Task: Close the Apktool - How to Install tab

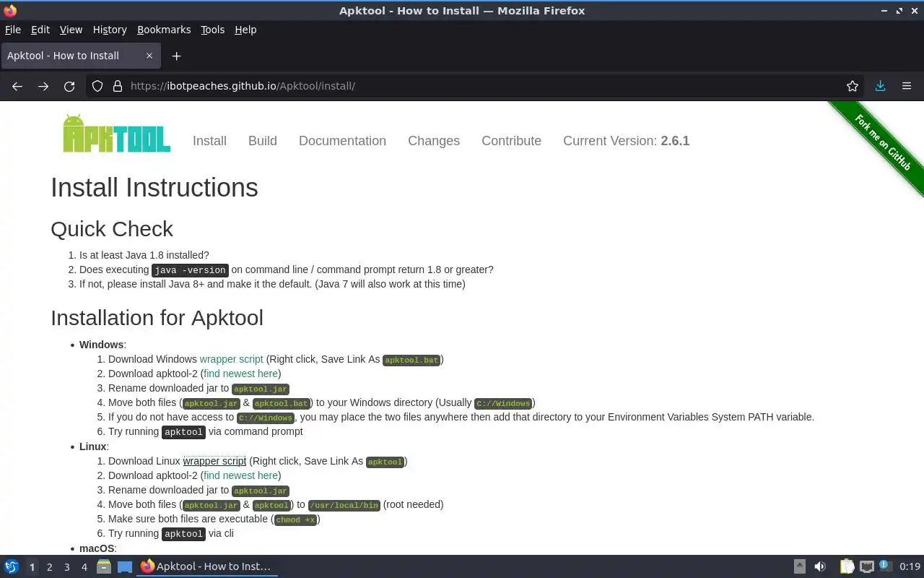Action: pyautogui.click(x=149, y=56)
